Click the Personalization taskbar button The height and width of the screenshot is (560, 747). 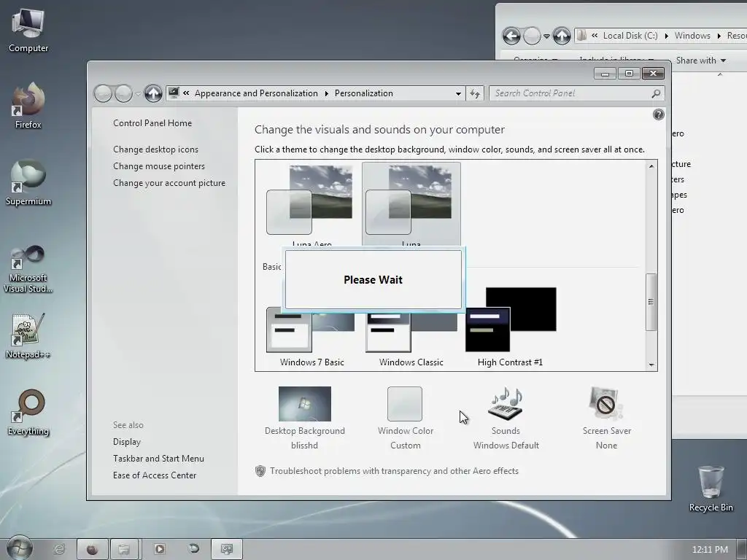click(227, 549)
